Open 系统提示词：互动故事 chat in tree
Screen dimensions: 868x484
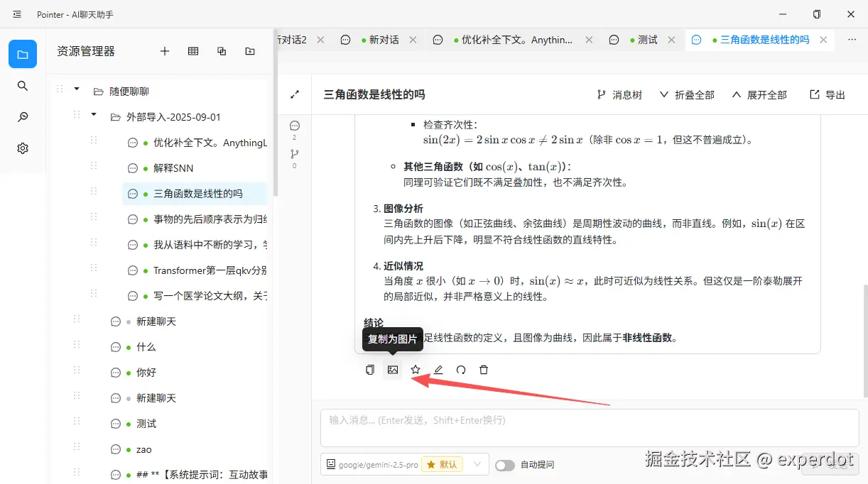(x=186, y=475)
